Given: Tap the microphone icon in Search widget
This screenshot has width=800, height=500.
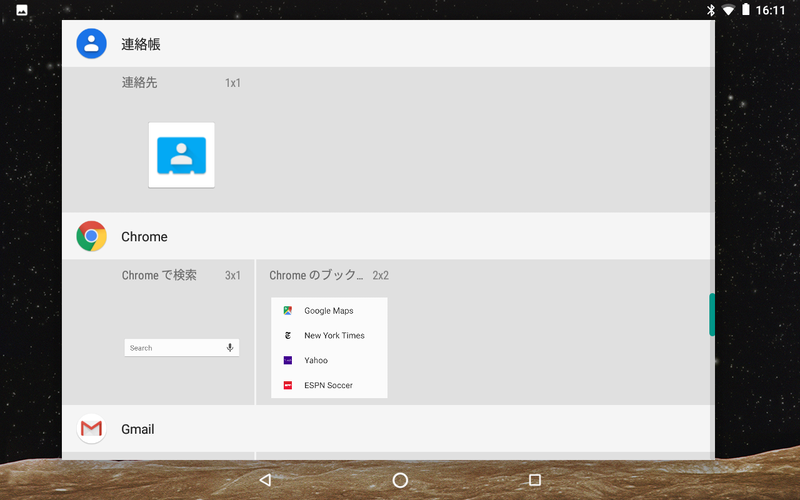Looking at the screenshot, I should (230, 347).
